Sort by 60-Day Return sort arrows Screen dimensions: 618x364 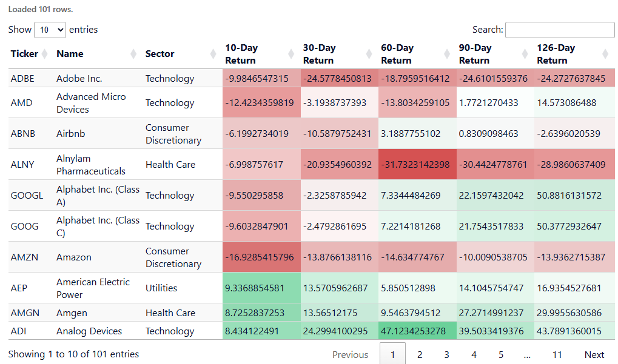pos(448,54)
